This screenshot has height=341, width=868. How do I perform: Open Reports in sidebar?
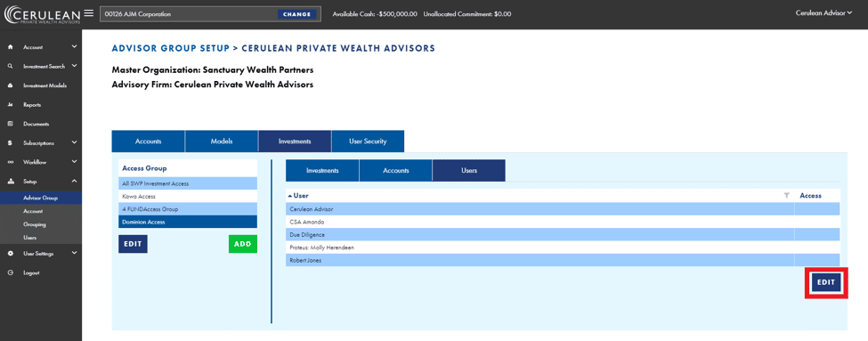coord(32,105)
